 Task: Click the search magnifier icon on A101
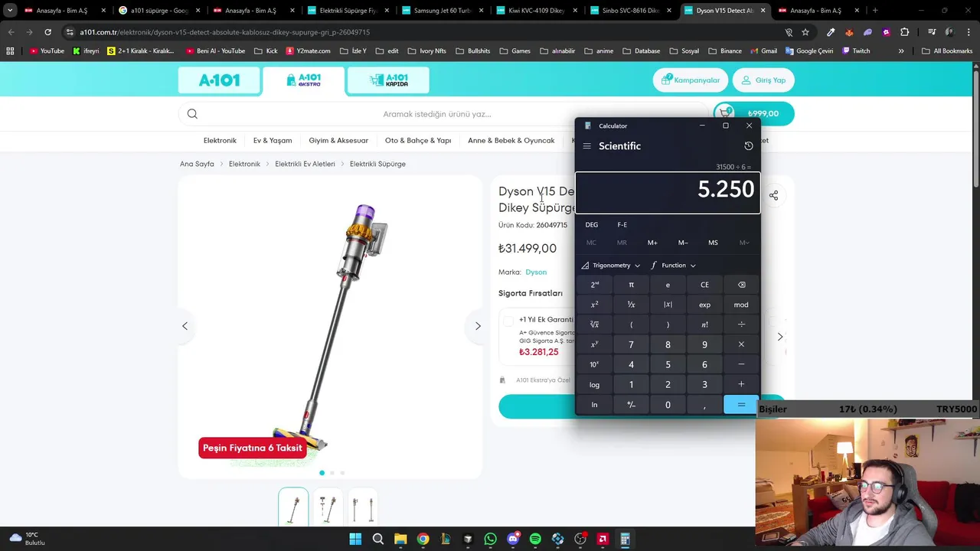192,114
